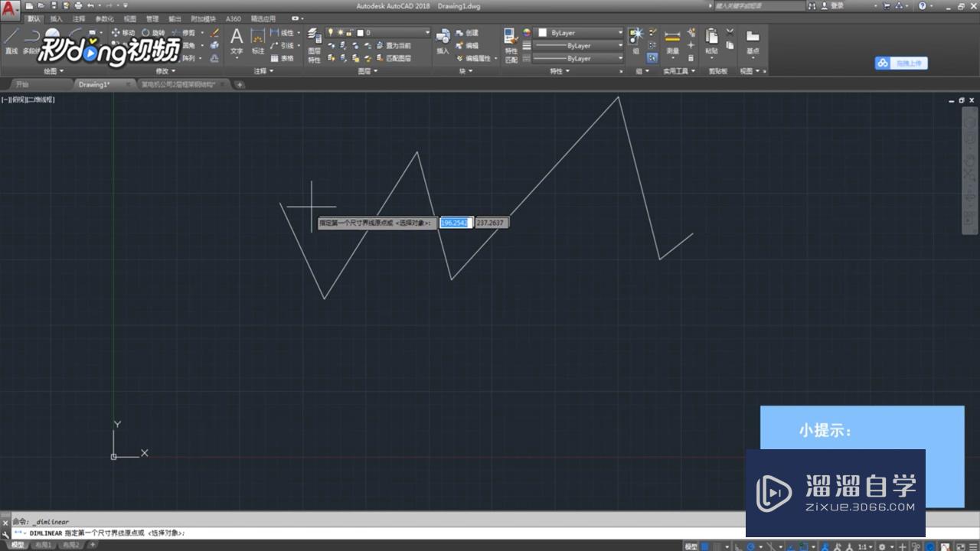This screenshot has height=551, width=980.
Task: Click the Paste (粘贴) icon
Action: pyautogui.click(x=712, y=42)
